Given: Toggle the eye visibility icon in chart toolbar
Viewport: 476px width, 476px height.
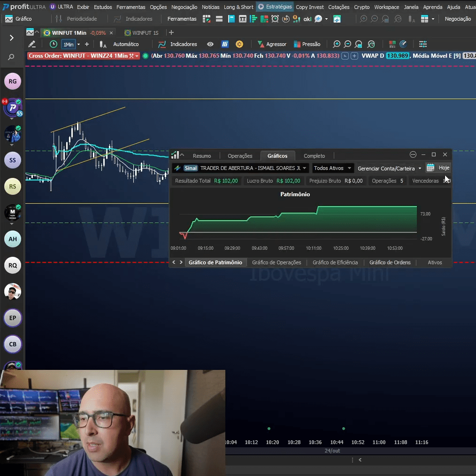Looking at the screenshot, I should click(x=210, y=44).
